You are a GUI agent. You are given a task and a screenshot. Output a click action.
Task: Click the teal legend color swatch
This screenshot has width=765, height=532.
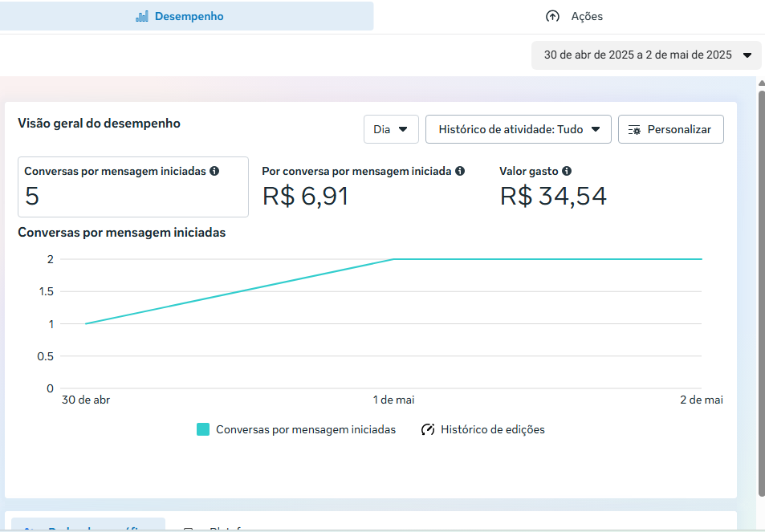203,429
